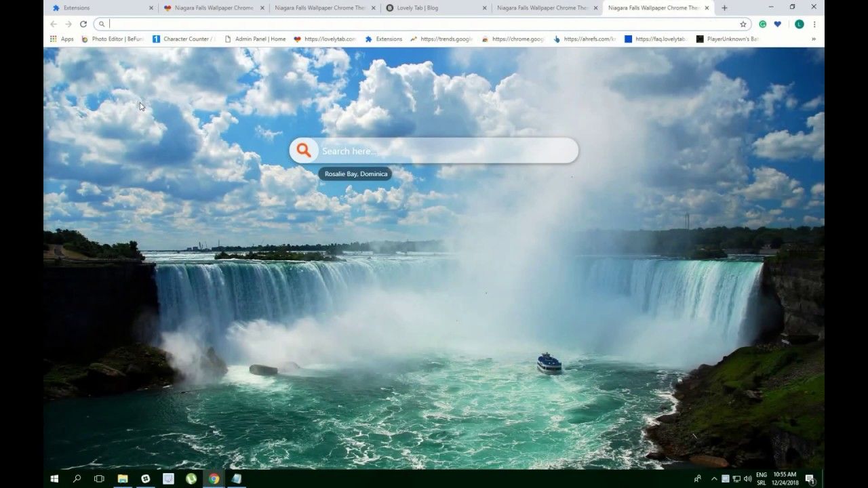Open network icon in system tray
The width and height of the screenshot is (868, 488).
pos(736,479)
